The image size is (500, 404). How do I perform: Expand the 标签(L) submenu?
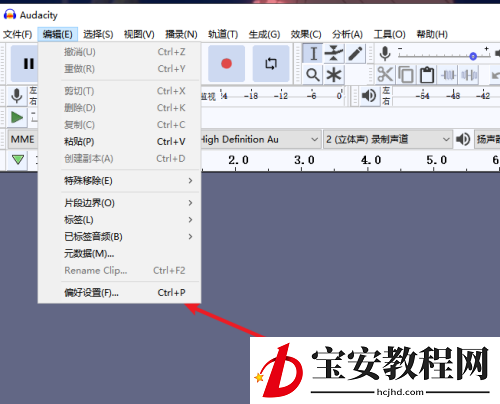(x=120, y=220)
